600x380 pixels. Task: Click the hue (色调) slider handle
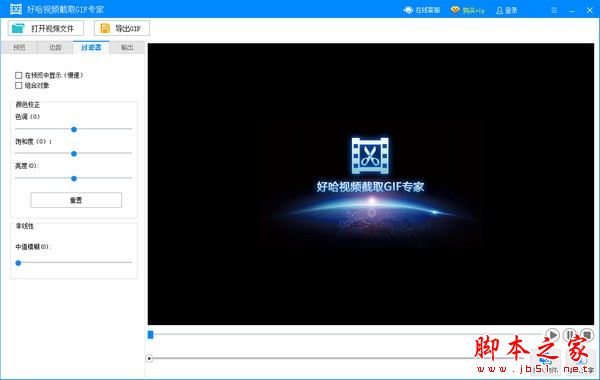[74, 129]
